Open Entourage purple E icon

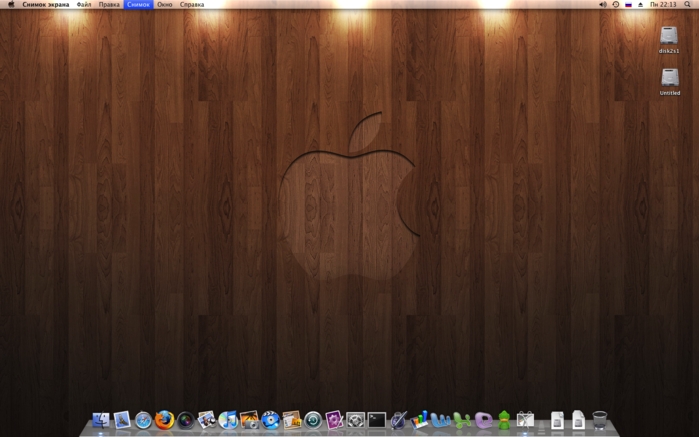click(483, 420)
